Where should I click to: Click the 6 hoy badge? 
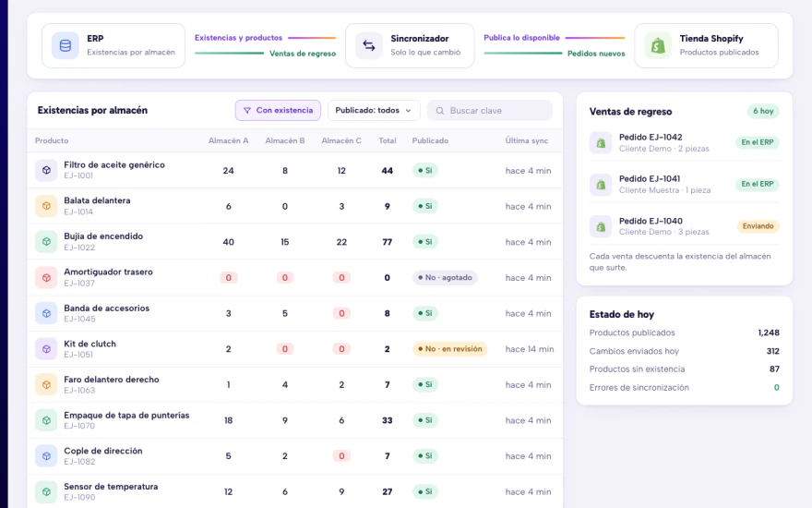tap(763, 111)
